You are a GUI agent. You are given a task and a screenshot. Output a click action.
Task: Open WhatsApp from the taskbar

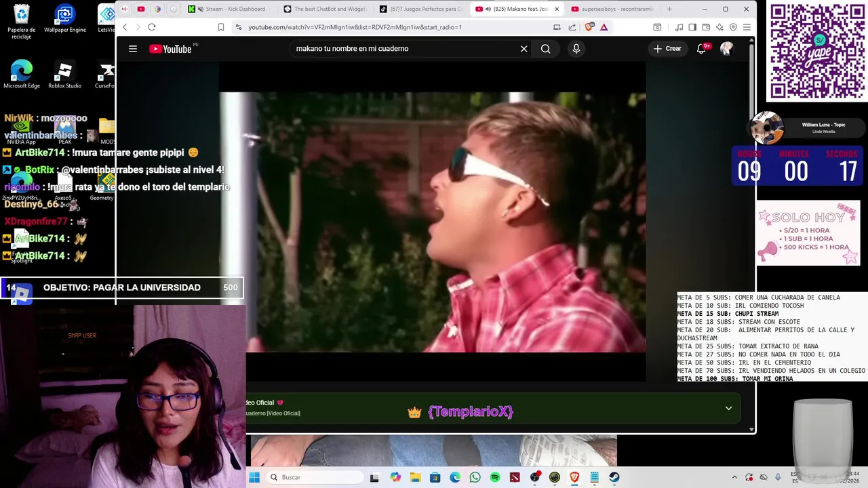(x=475, y=477)
